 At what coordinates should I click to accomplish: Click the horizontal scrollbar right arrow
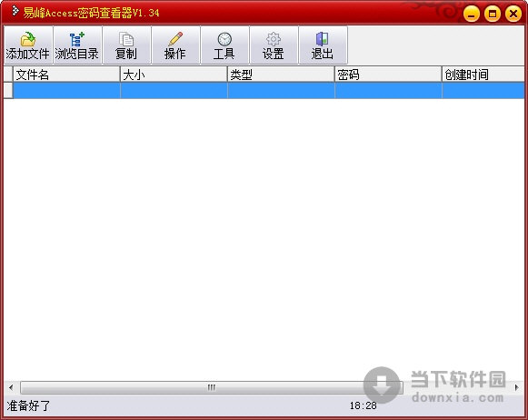(x=517, y=387)
